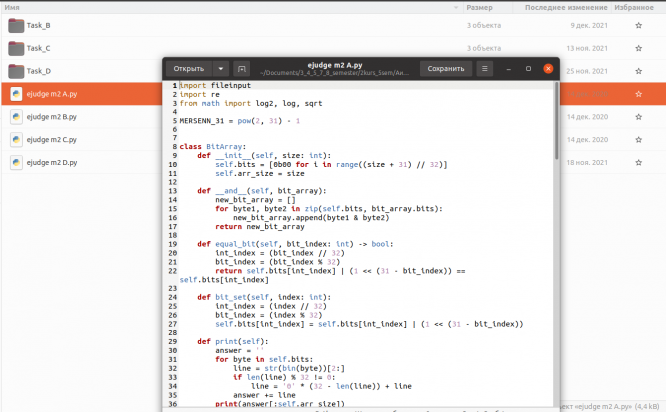
Task: Select the ejudge m2 D.py file icon
Action: (16, 162)
